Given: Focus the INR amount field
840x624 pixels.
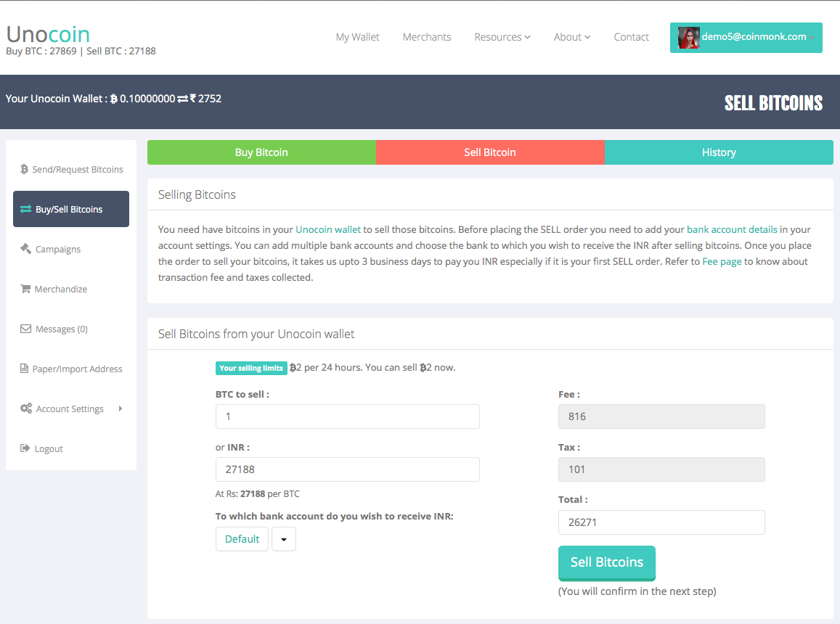Looking at the screenshot, I should 348,469.
